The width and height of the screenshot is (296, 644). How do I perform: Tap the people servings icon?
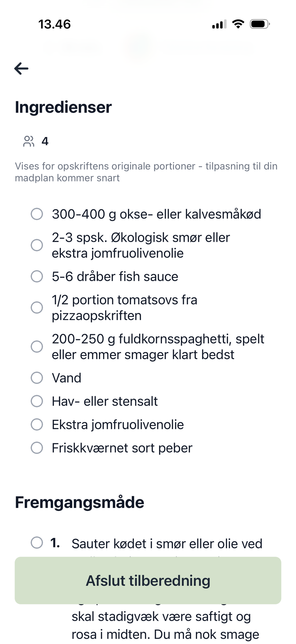29,141
